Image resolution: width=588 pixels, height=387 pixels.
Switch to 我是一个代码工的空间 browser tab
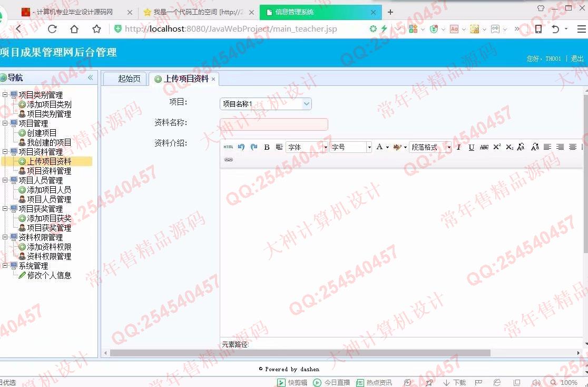tap(199, 12)
